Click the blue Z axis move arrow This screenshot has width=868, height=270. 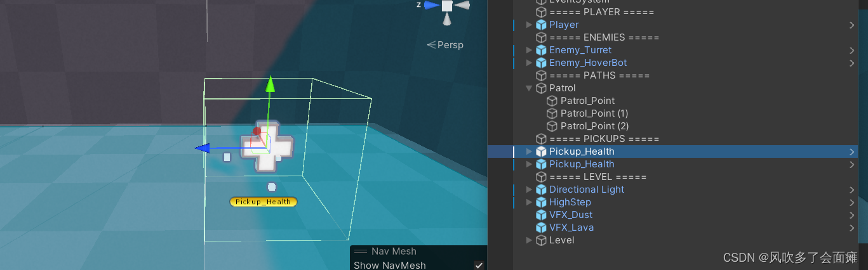(x=203, y=148)
